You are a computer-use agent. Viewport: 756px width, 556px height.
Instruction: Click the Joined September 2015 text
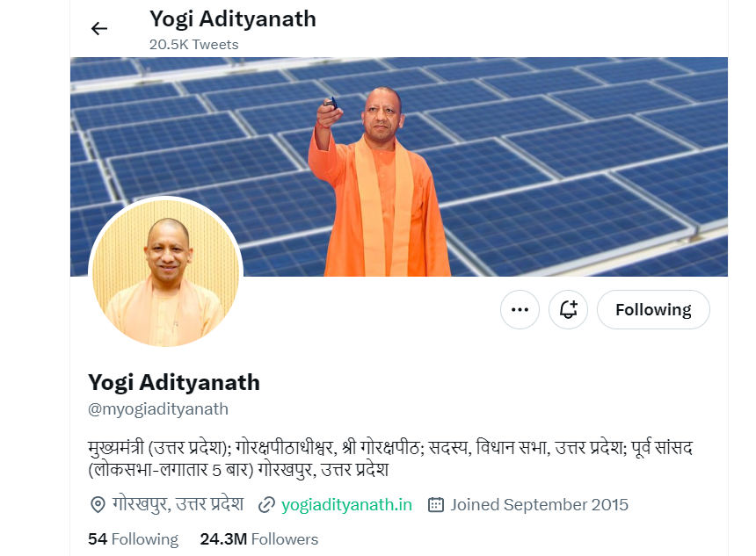[x=540, y=504]
